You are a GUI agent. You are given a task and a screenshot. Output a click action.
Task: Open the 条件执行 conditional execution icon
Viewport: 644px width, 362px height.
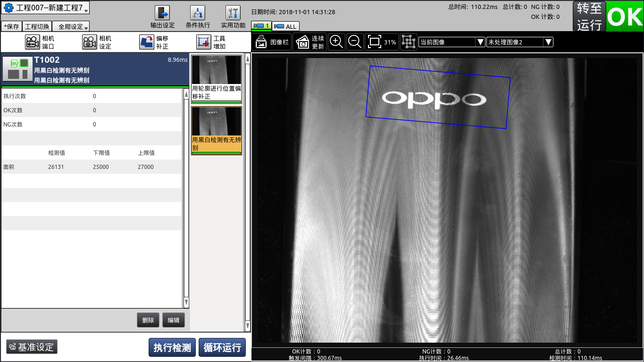point(198,13)
